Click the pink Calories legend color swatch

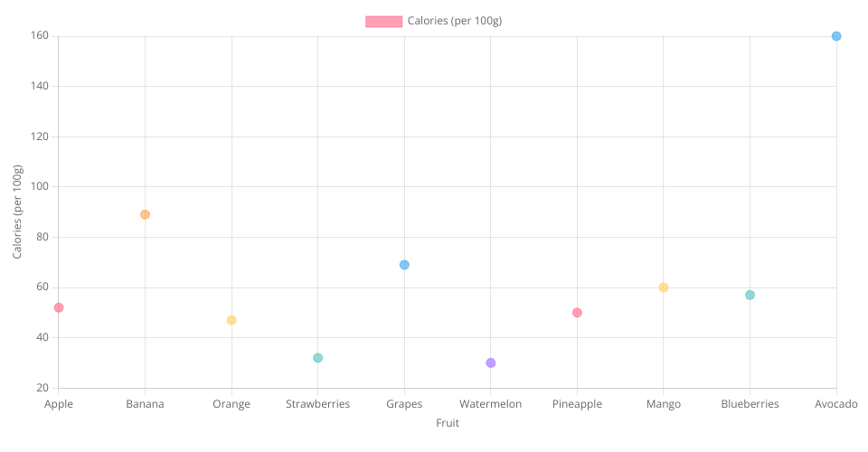383,22
